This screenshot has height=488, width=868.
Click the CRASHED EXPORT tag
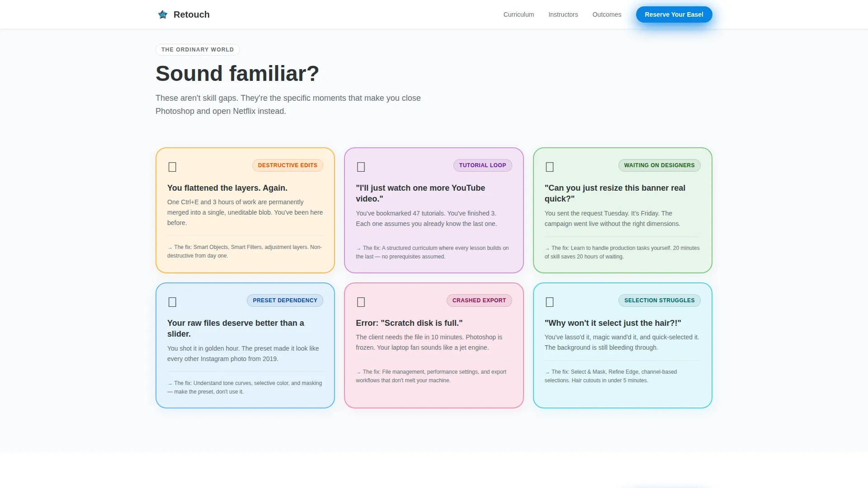(479, 300)
